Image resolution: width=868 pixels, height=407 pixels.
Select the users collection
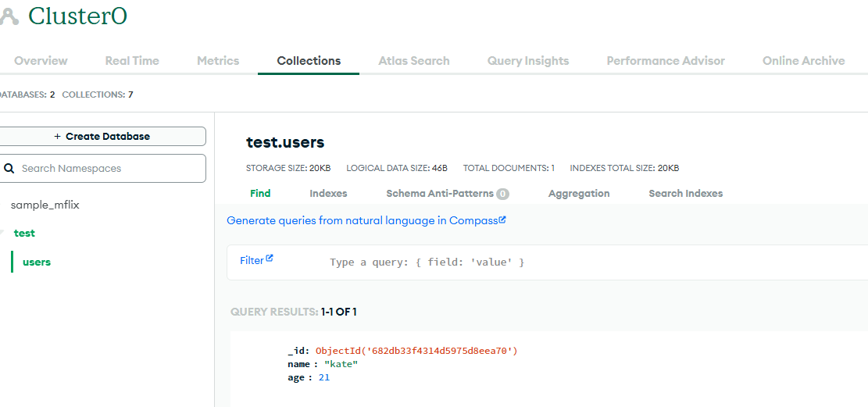pyautogui.click(x=37, y=262)
